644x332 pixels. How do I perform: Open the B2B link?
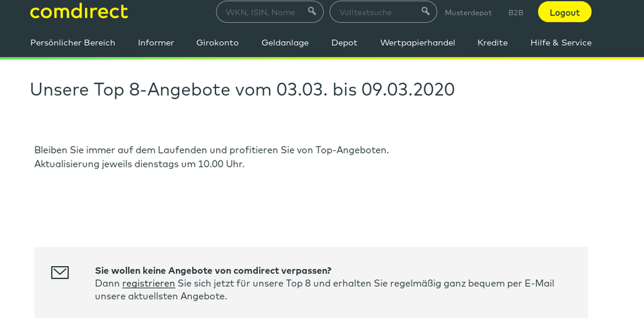tap(516, 13)
